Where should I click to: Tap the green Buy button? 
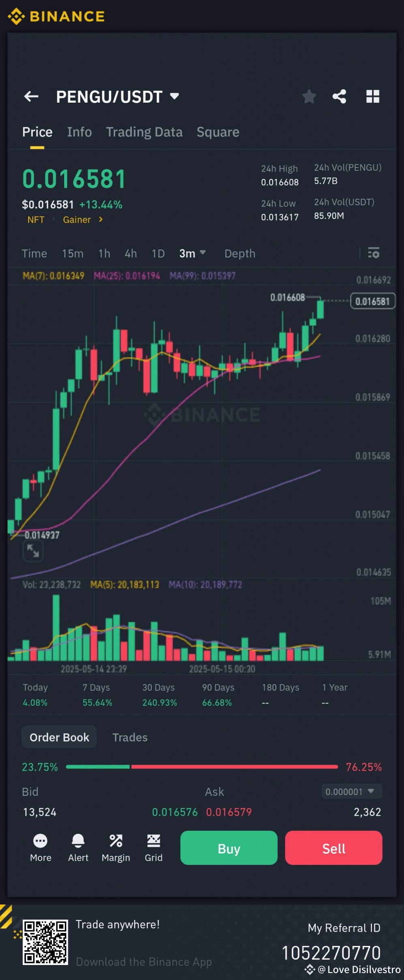pyautogui.click(x=229, y=848)
